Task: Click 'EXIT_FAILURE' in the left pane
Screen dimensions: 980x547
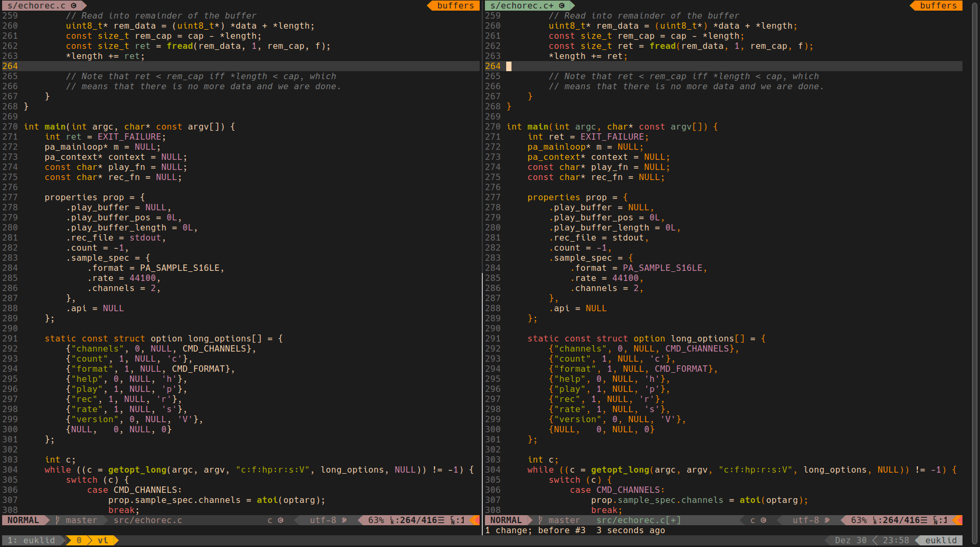Action: [129, 137]
